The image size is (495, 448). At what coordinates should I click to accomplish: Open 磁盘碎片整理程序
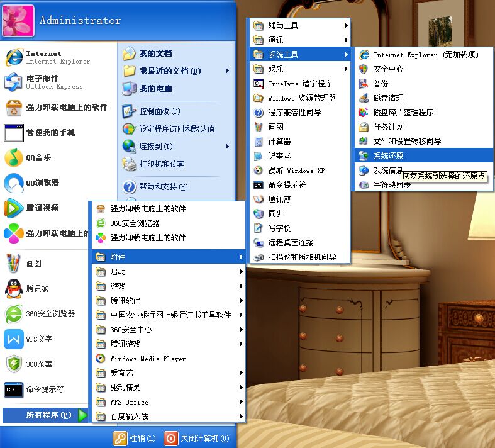pos(423,113)
